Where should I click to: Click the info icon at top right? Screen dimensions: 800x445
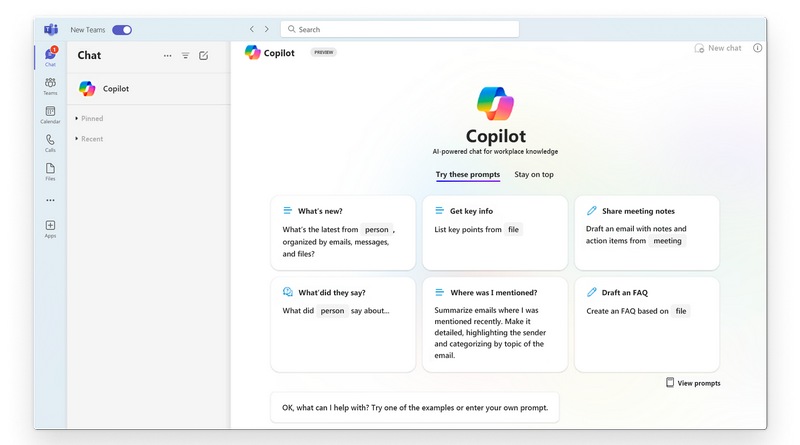[x=758, y=48]
